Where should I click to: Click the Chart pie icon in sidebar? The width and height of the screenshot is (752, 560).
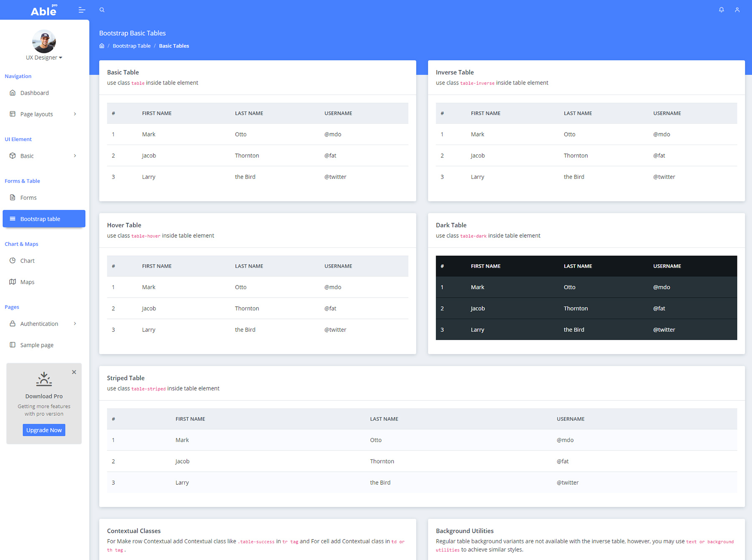click(13, 260)
